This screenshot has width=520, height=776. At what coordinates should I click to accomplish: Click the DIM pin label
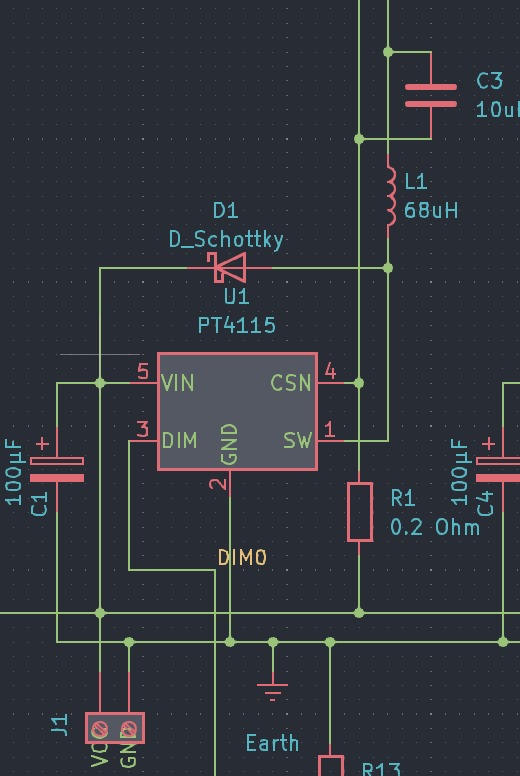(x=180, y=440)
